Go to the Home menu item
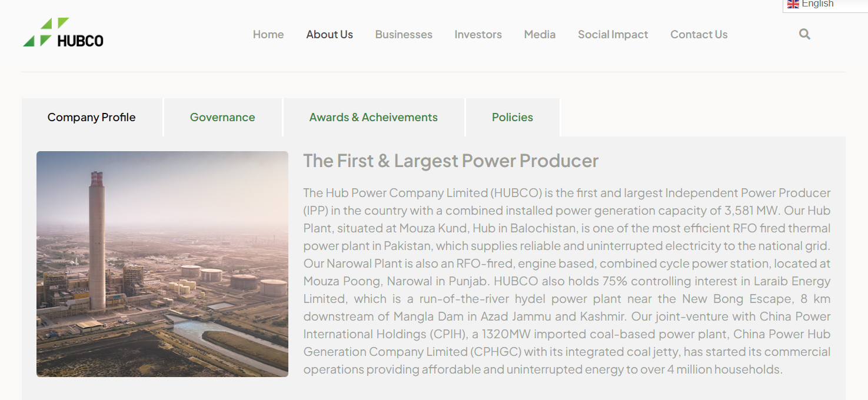Screen dimensions: 868x400 coord(268,35)
